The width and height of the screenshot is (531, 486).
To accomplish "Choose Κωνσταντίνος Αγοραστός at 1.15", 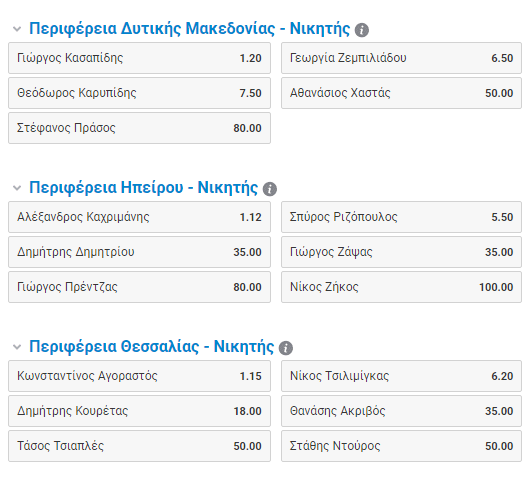I will (140, 376).
